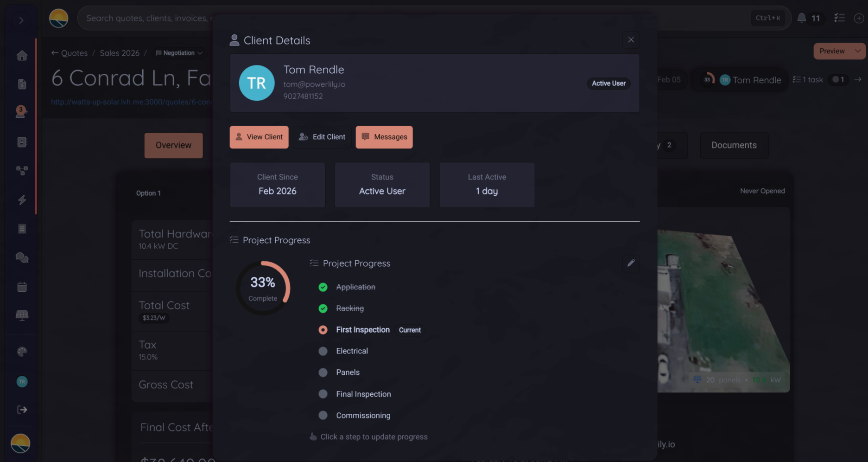Open the Calendar from the sidebar
Screen dimensions: 868x462
click(x=22, y=287)
